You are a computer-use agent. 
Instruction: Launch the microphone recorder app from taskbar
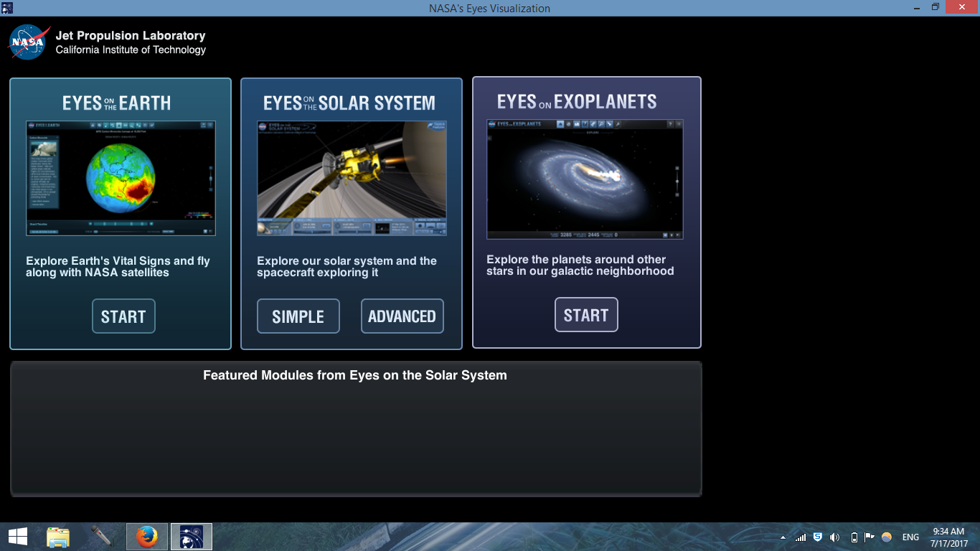click(x=102, y=536)
